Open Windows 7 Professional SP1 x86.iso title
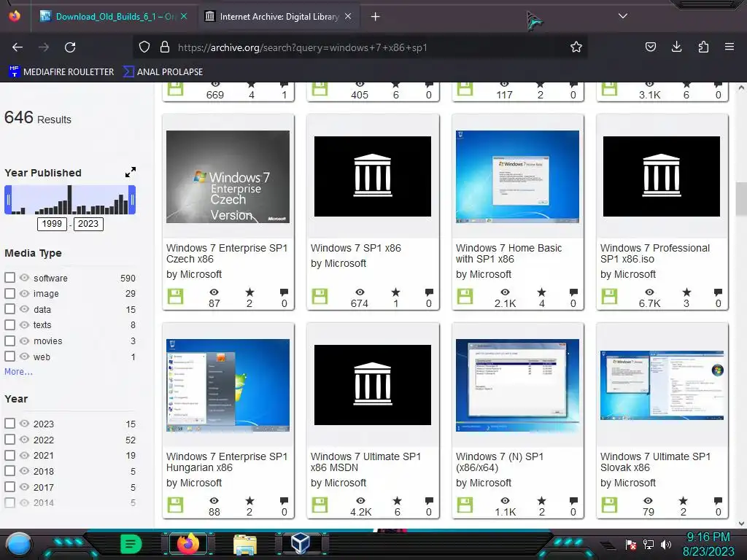 click(655, 253)
